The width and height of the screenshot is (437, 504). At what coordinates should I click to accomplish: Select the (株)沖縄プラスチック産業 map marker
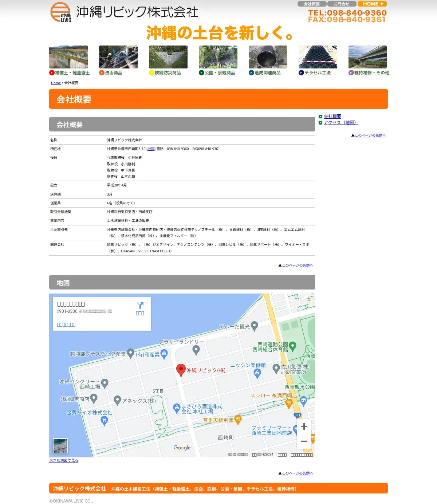tap(130, 353)
